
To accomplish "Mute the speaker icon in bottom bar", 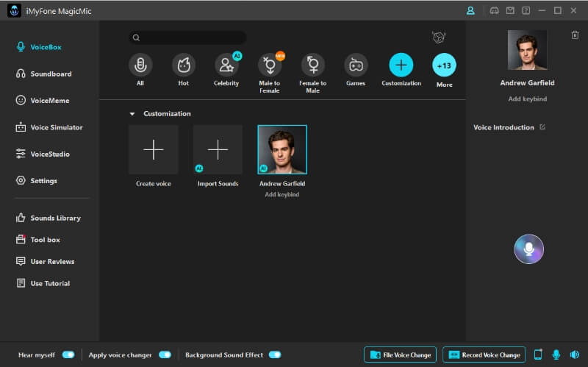I will tap(575, 354).
